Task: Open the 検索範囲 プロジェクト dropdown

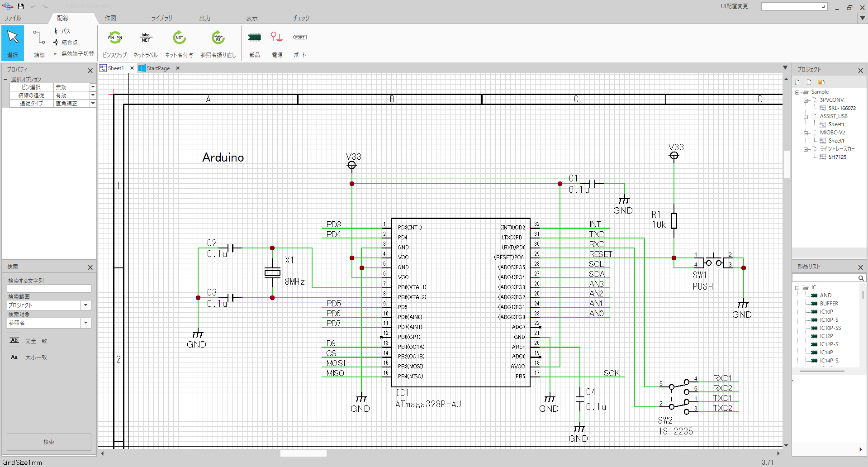Action: coord(86,305)
